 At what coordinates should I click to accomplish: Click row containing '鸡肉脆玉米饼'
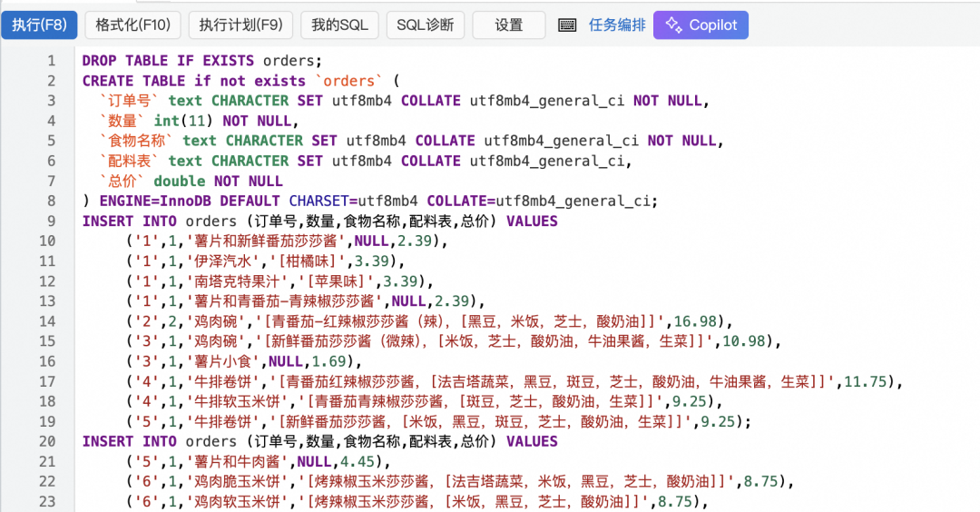[460, 481]
